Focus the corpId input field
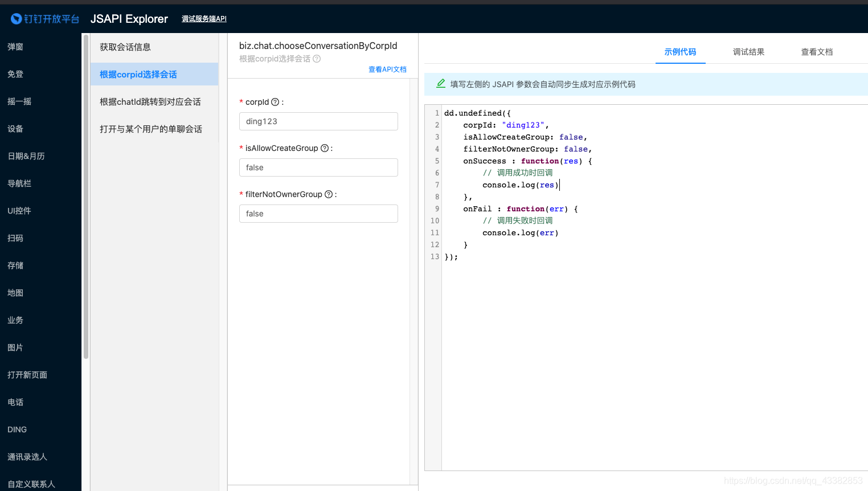The width and height of the screenshot is (868, 491). [318, 121]
